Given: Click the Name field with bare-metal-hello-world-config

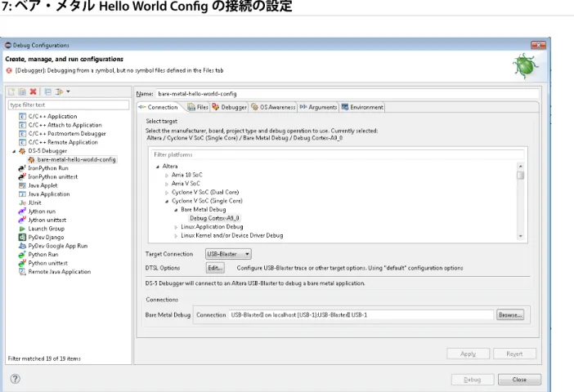Looking at the screenshot, I should (347, 94).
